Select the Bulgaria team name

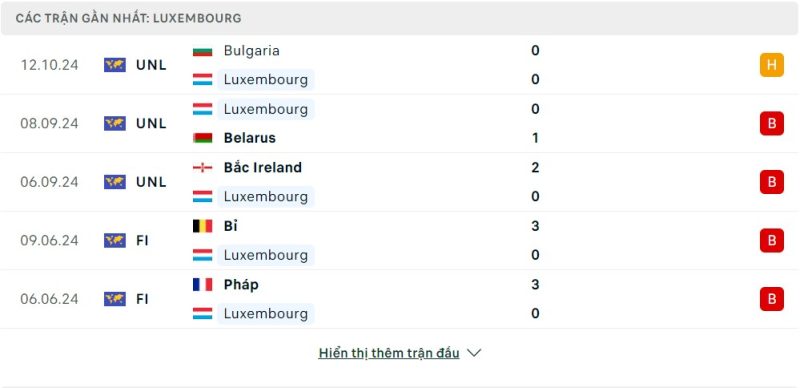(x=252, y=51)
